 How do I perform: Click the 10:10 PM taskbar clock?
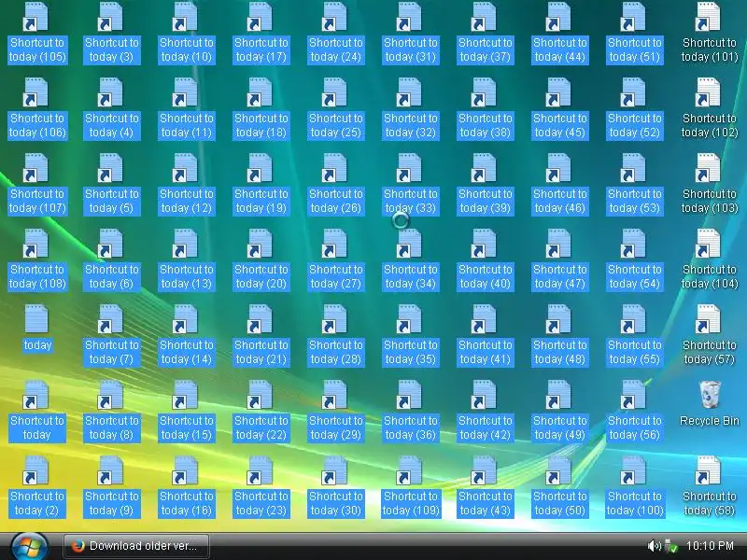[710, 546]
